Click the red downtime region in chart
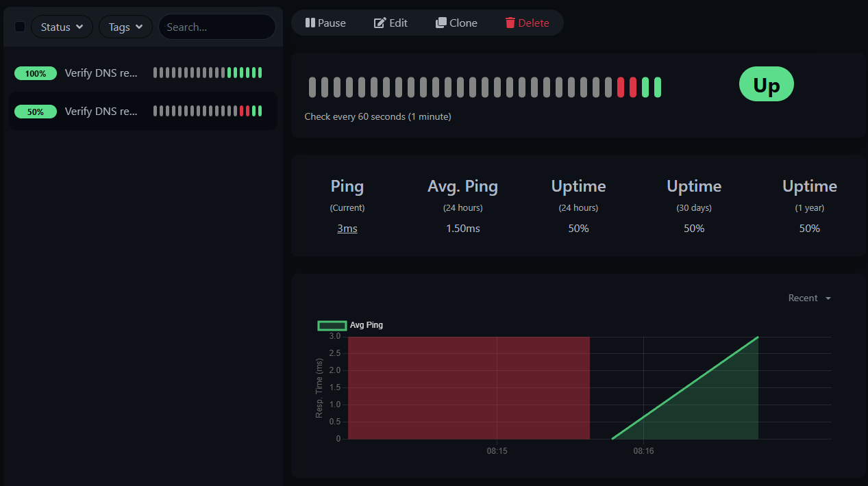The width and height of the screenshot is (868, 486). click(x=469, y=387)
